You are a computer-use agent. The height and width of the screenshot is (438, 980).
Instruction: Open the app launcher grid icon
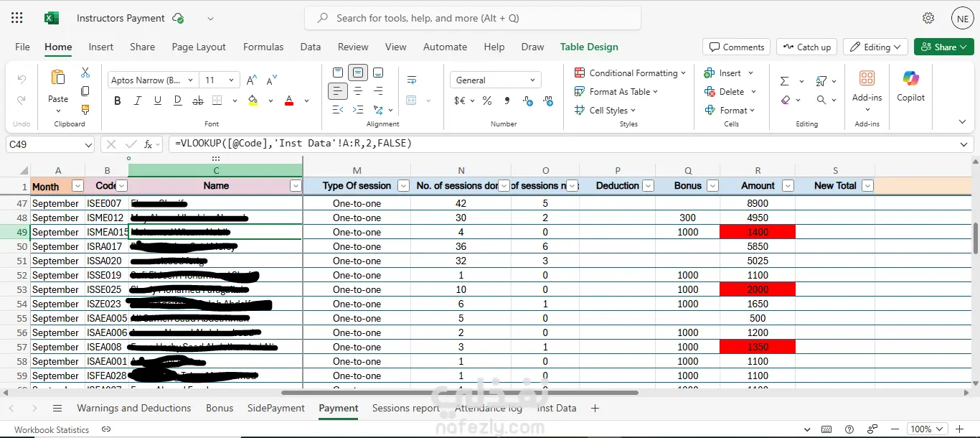(17, 18)
